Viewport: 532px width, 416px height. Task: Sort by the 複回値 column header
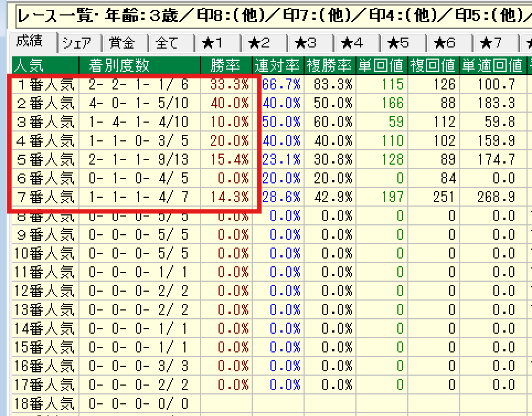click(433, 65)
